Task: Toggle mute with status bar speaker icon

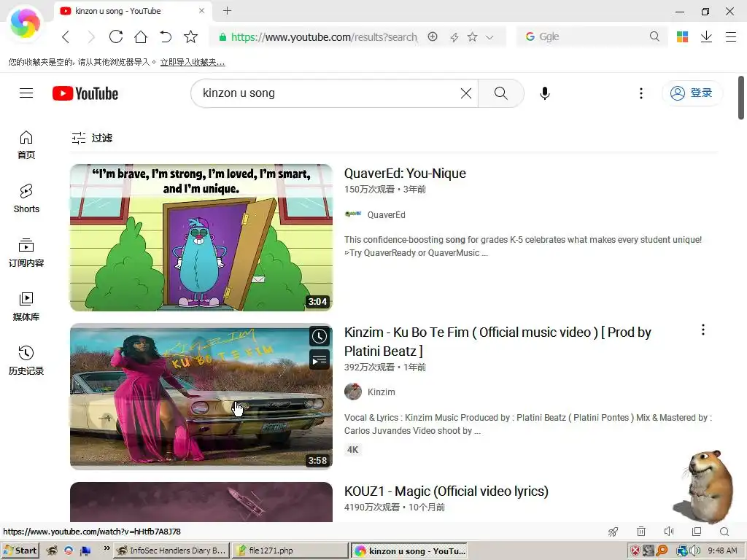Action: 669,532
